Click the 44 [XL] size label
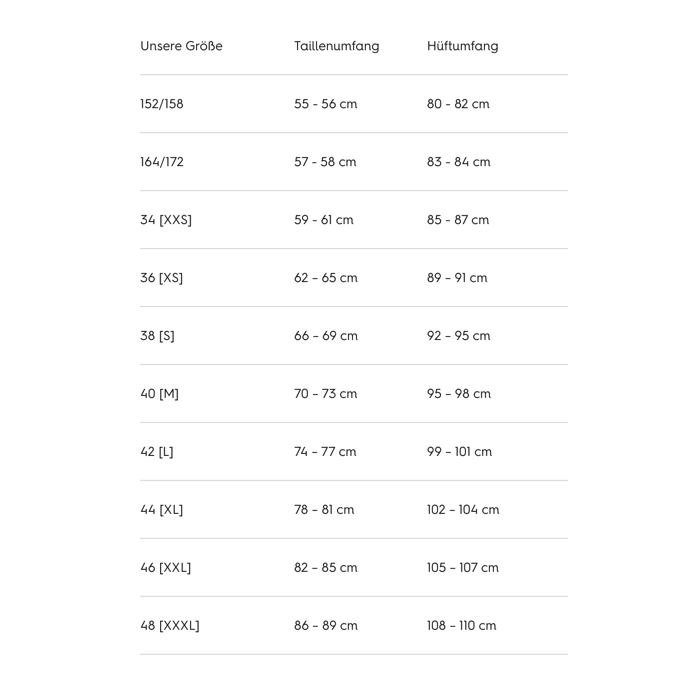The image size is (676, 676). [x=162, y=510]
